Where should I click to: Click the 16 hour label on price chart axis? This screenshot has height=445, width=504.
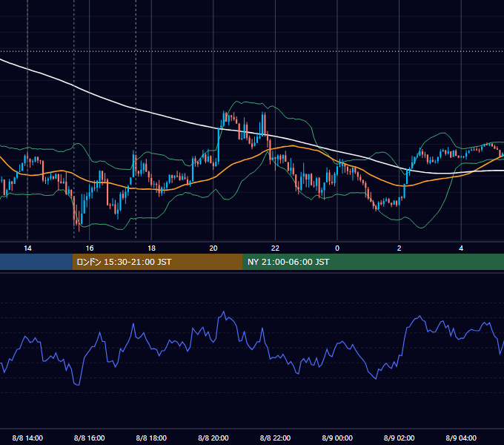click(90, 248)
